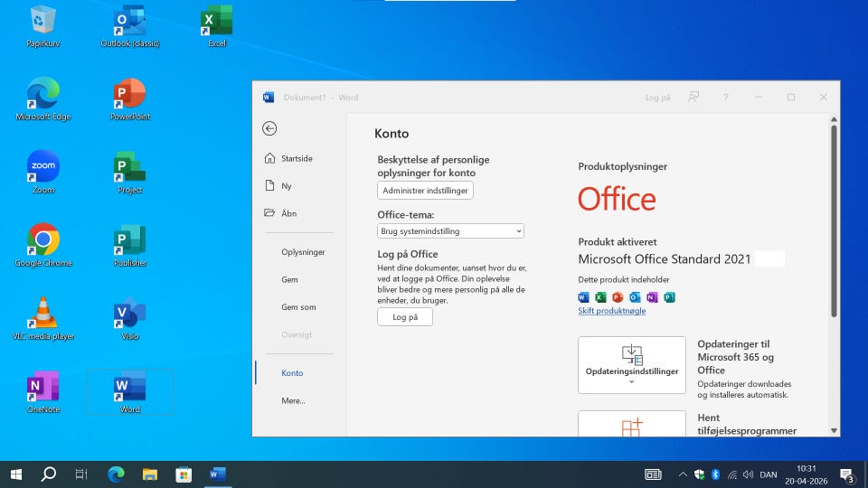The width and height of the screenshot is (868, 488).
Task: Expand Opdateringsindstillinger options
Action: coord(632,365)
